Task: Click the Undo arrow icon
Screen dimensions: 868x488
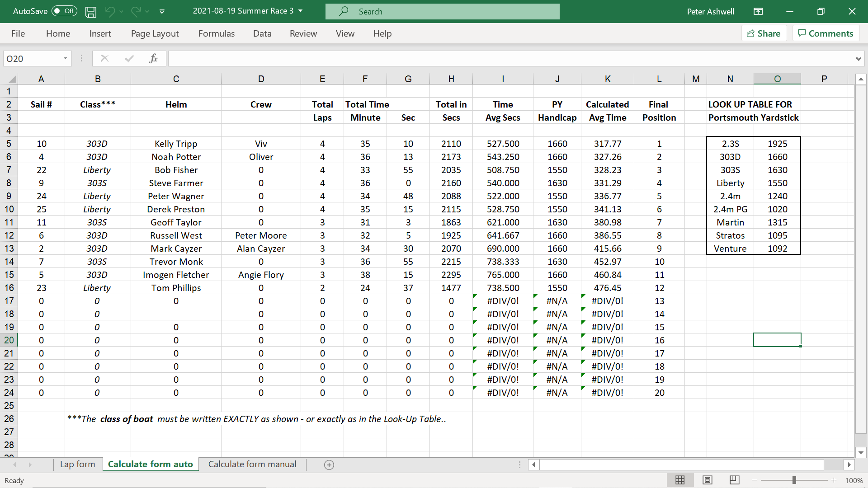Action: pos(110,12)
